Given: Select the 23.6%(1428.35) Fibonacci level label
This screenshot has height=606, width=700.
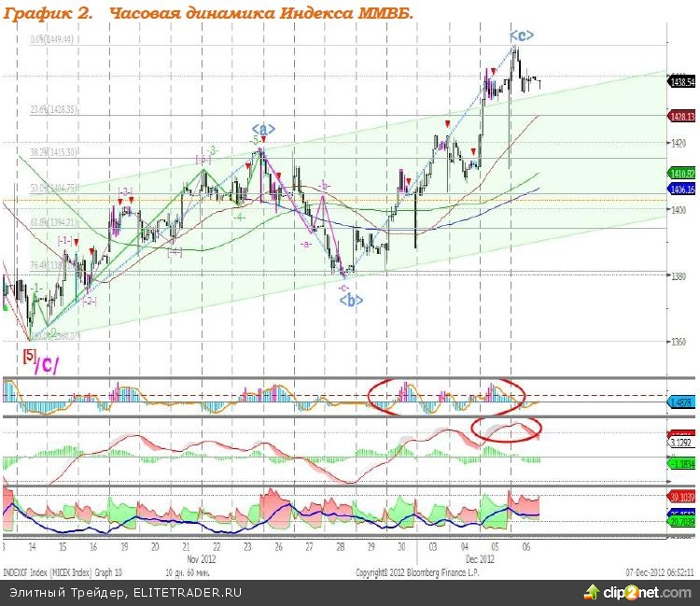Looking at the screenshot, I should pyautogui.click(x=51, y=110).
